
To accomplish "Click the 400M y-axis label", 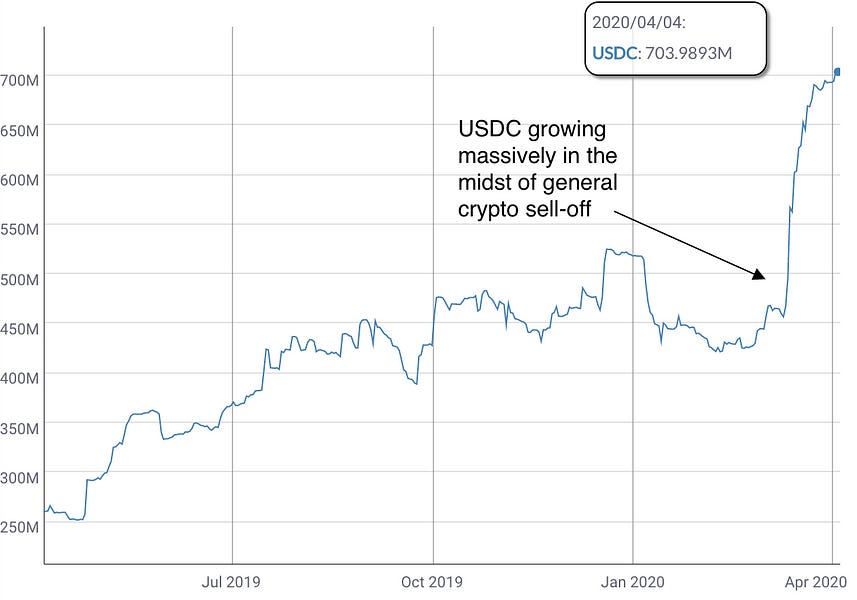I will (20, 378).
